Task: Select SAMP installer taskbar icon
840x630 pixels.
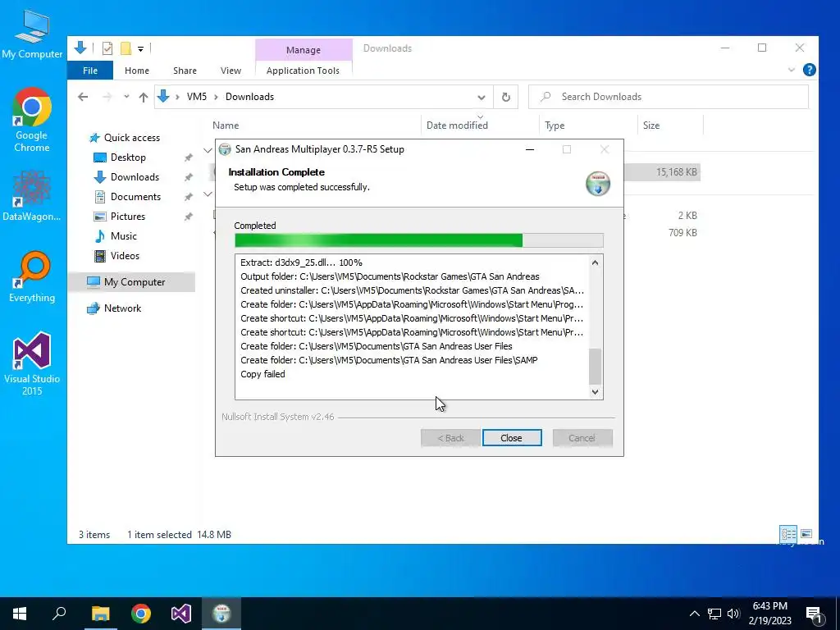Action: 221,614
